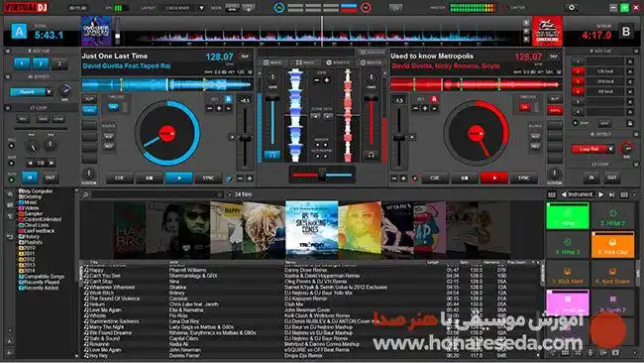Toggle the deck B Vinyl mode button
Screen dimensions: 644x363
(555, 110)
